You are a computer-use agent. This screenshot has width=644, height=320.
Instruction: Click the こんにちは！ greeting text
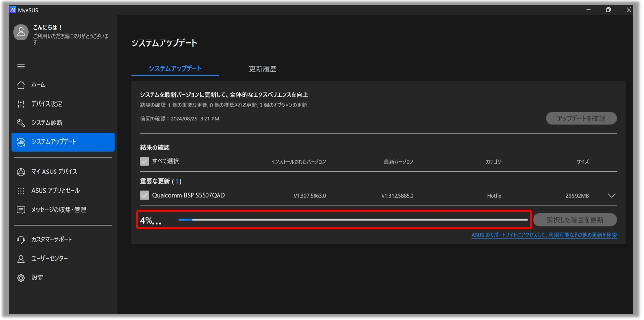48,27
